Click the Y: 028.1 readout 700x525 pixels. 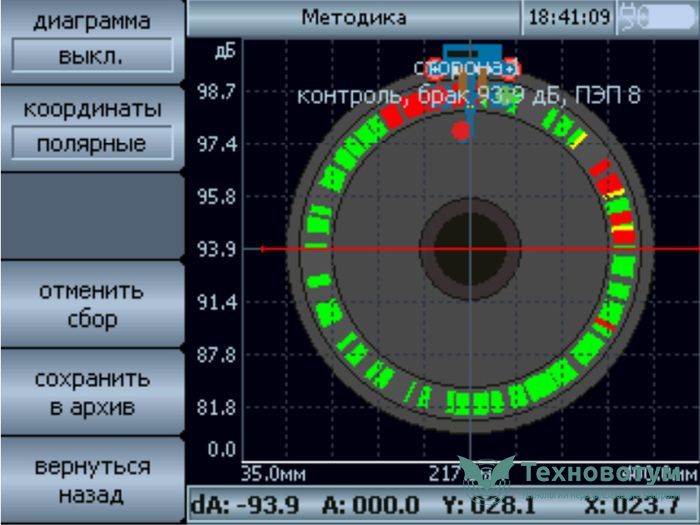(x=489, y=505)
